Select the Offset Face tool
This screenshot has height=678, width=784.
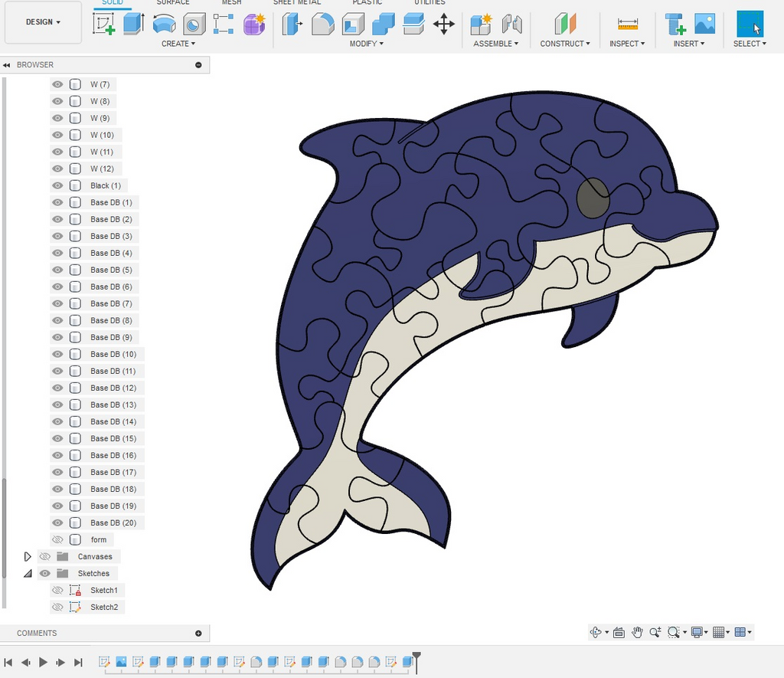[413, 24]
